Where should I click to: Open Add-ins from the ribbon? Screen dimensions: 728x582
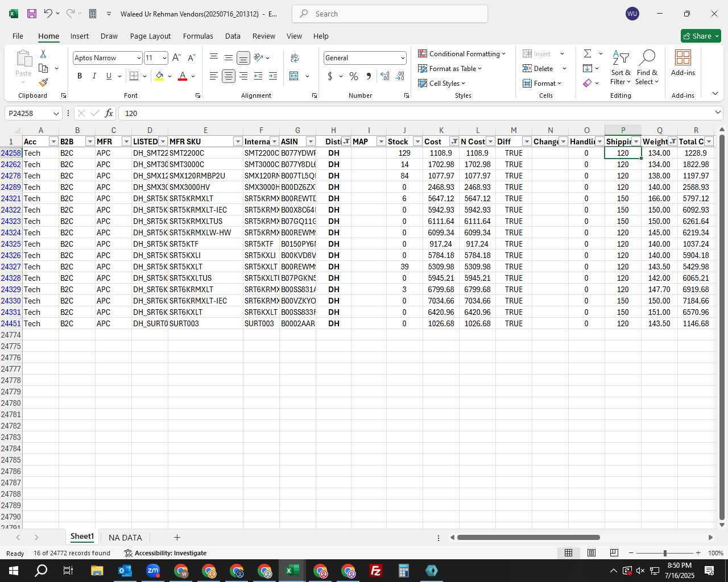(683, 63)
